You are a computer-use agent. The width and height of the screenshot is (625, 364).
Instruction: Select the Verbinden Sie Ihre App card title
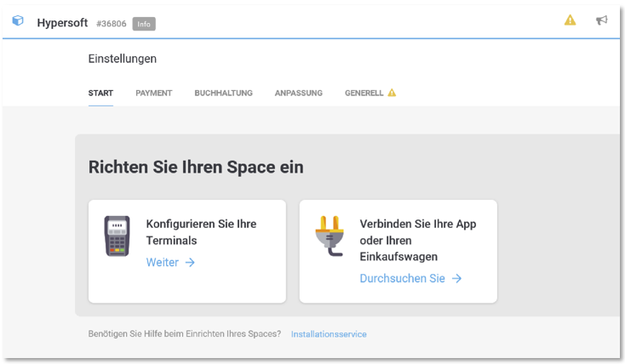[x=418, y=240]
